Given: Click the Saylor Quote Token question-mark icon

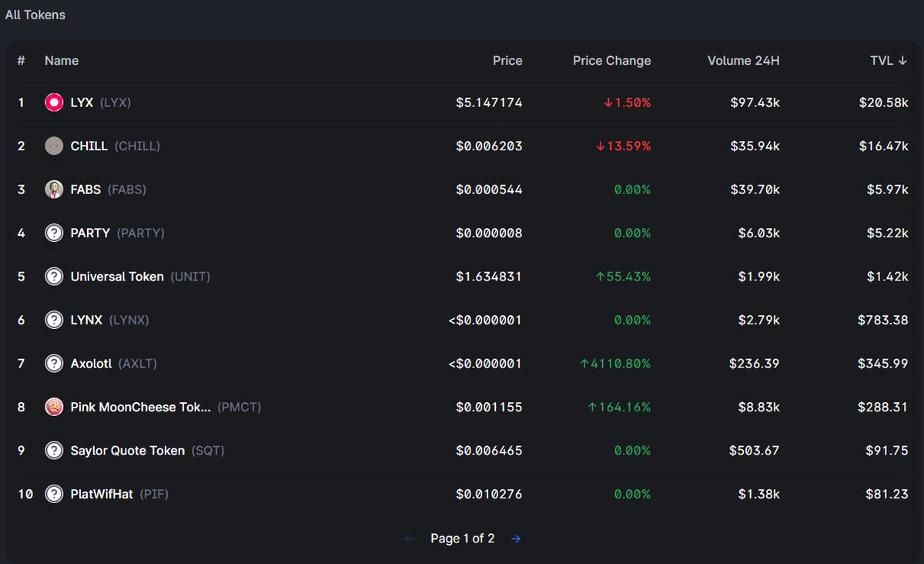Looking at the screenshot, I should tap(54, 451).
